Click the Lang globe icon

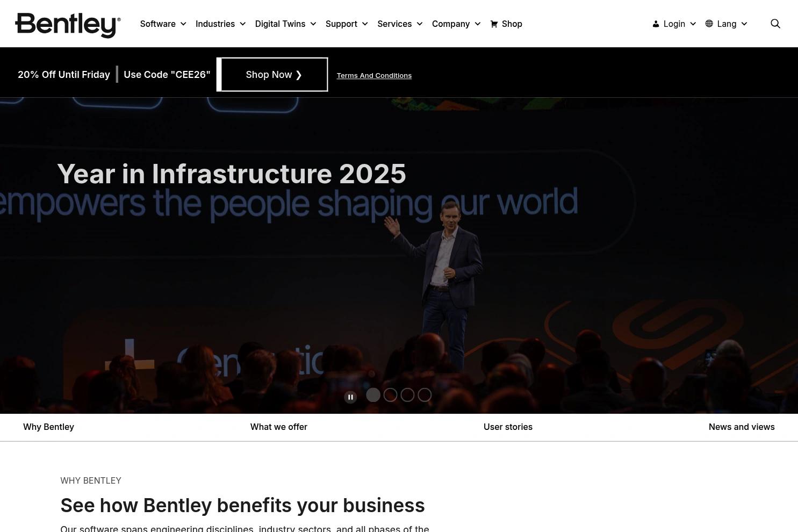tap(709, 24)
